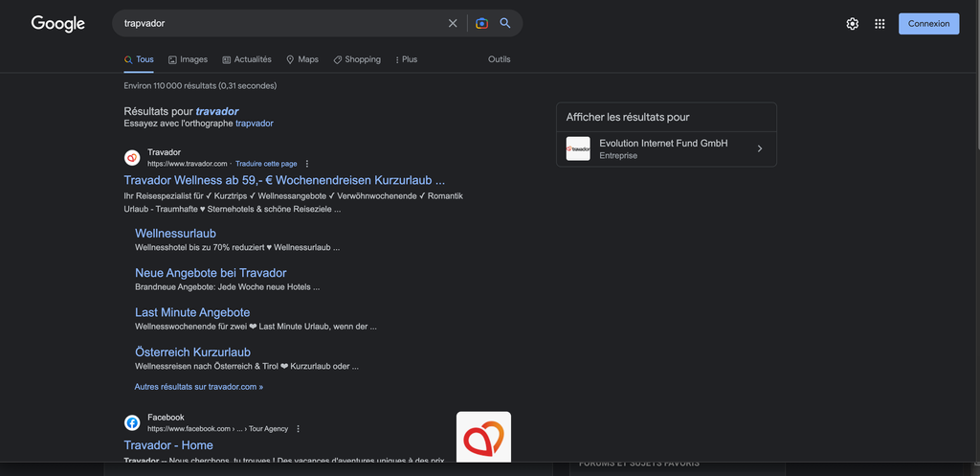Click the Facebook result favicon
The height and width of the screenshot is (476, 980).
point(132,422)
